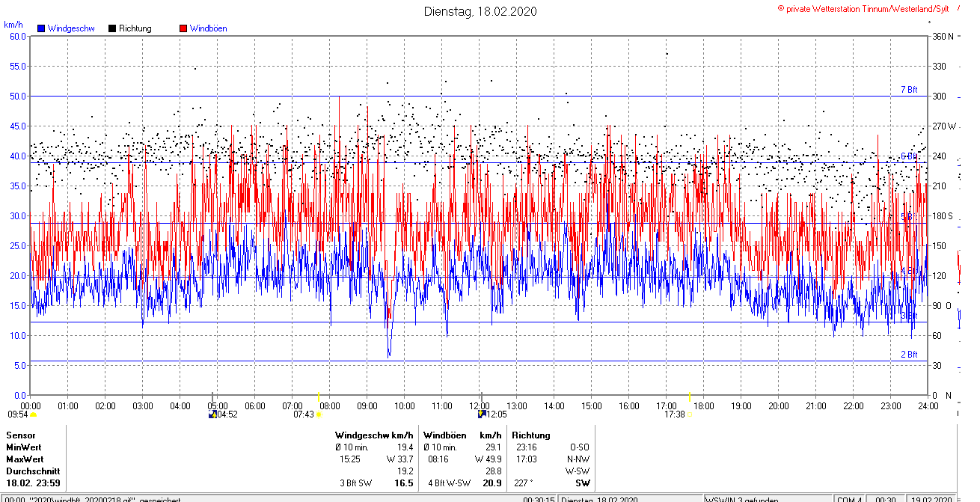Click the 00:30:15 status bar time
Image resolution: width=980 pixels, height=502 pixels.
click(539, 500)
